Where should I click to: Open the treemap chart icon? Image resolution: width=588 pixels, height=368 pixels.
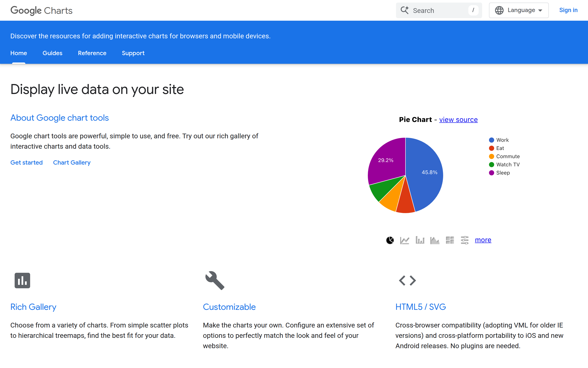pos(450,240)
